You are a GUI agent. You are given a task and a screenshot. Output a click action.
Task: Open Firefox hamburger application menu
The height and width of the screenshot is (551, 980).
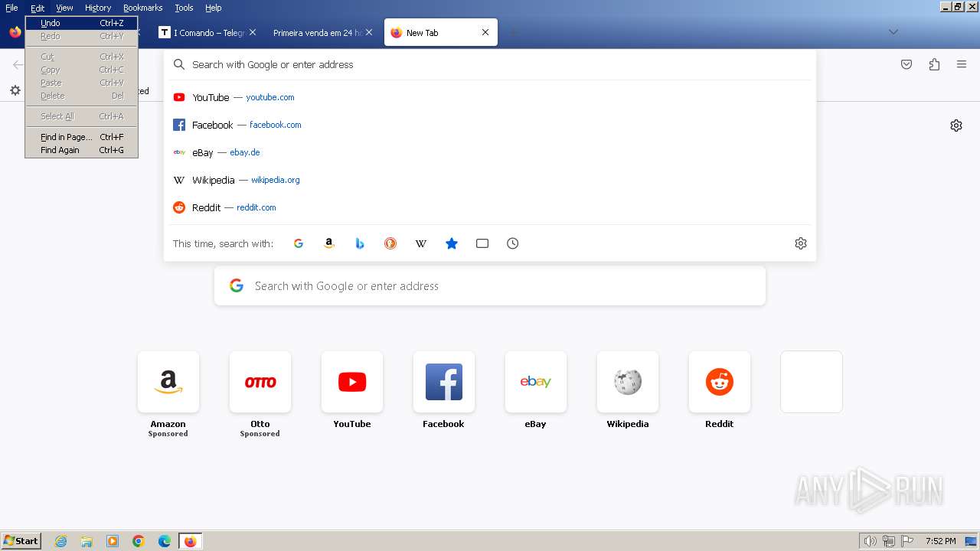[962, 64]
